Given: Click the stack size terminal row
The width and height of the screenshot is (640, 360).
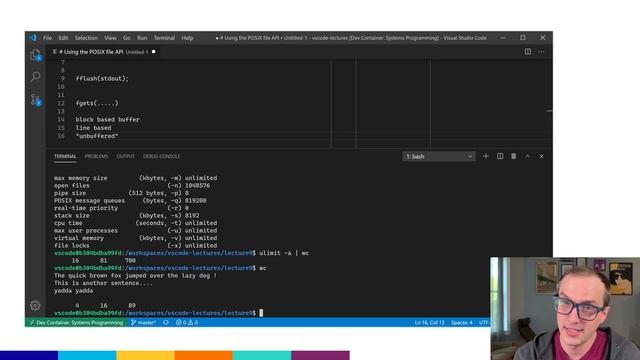Looking at the screenshot, I should [127, 216].
